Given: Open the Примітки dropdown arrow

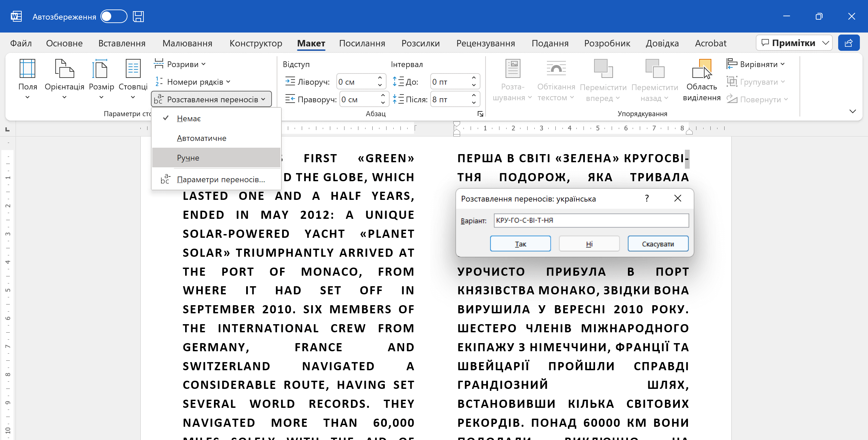Looking at the screenshot, I should [x=826, y=43].
